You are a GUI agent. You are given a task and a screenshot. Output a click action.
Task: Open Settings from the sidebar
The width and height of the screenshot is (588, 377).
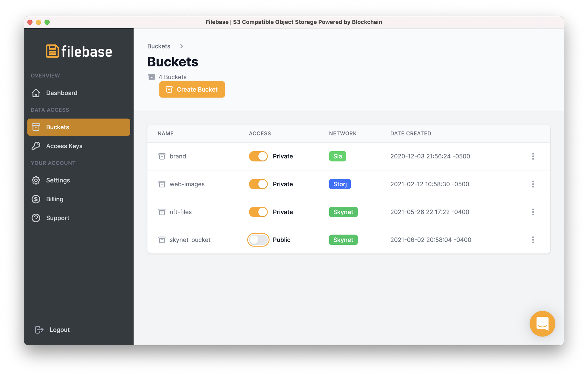79,180
